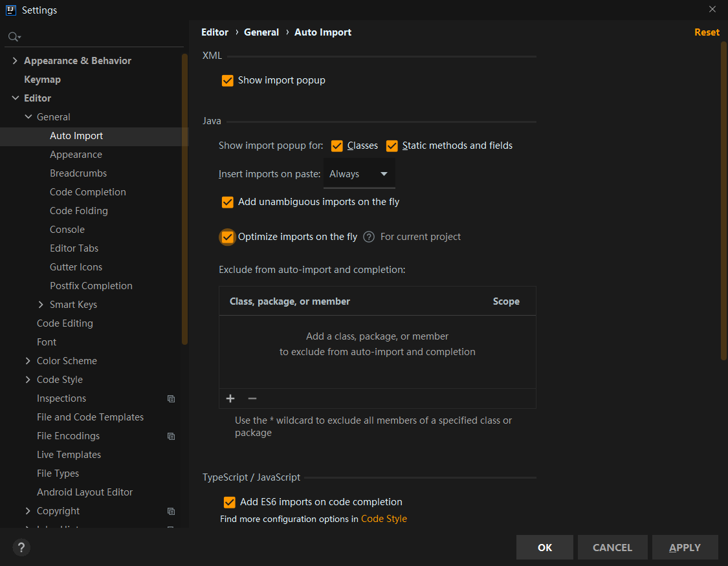Select Code Completion in settings tree

tap(88, 192)
